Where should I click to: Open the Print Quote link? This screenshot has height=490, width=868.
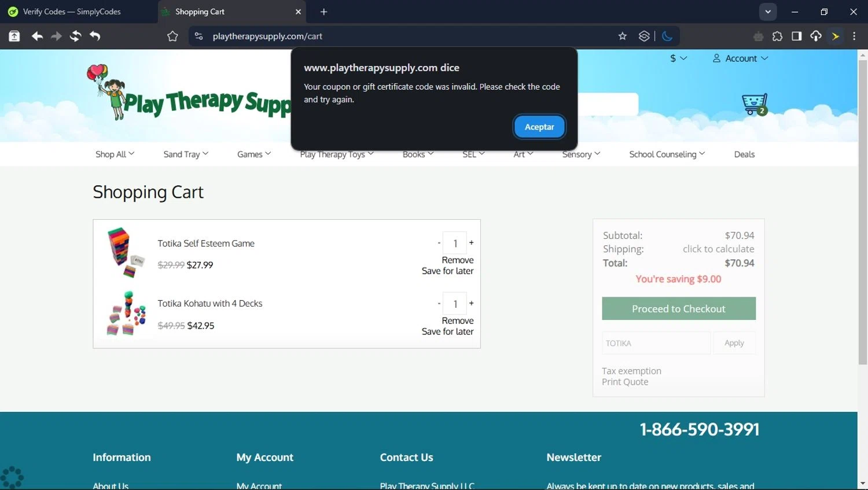tap(625, 382)
